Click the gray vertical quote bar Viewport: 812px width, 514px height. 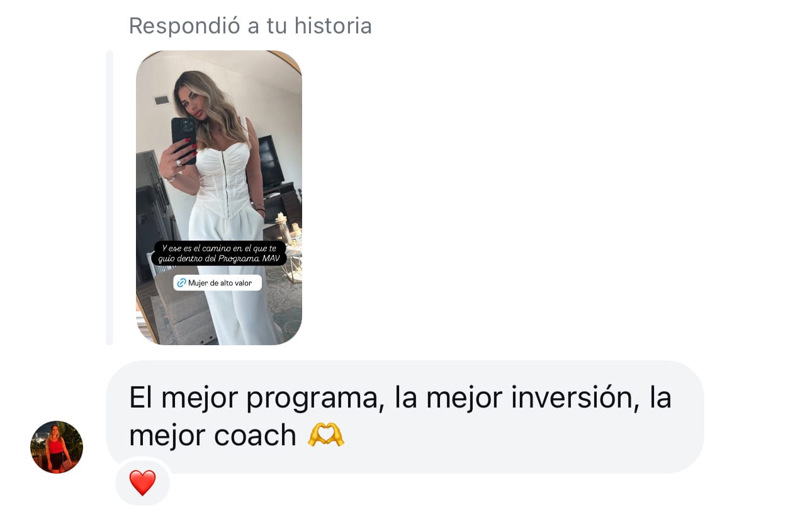point(110,198)
